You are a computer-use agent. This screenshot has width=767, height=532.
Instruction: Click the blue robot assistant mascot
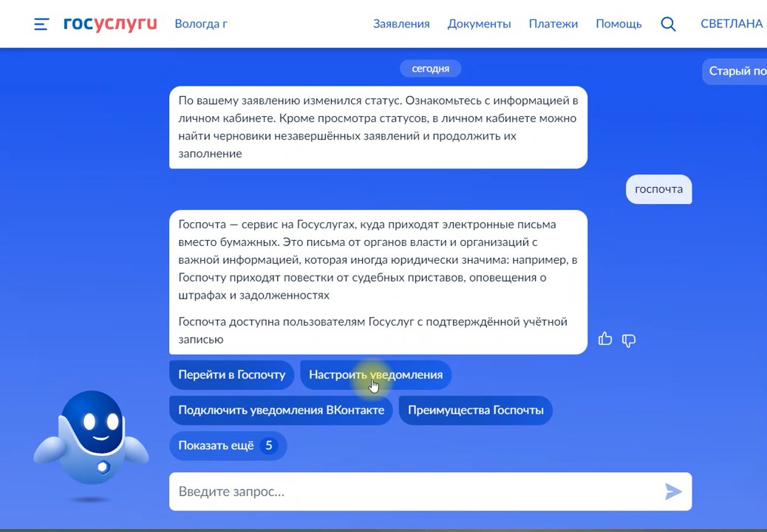(x=92, y=440)
